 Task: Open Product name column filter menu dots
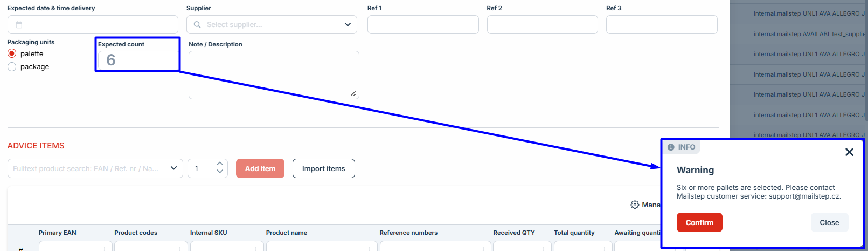(369, 248)
